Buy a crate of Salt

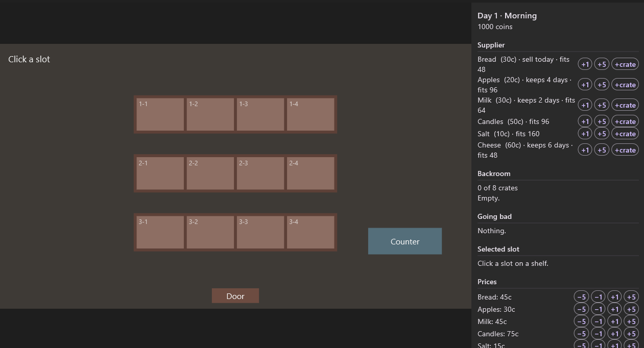(625, 134)
